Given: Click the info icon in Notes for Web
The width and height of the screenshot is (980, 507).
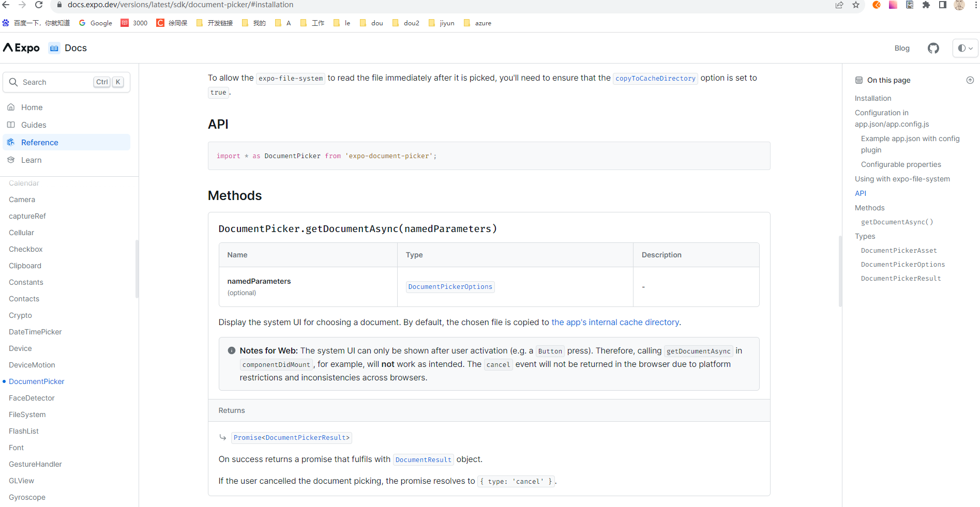Looking at the screenshot, I should tap(232, 350).
